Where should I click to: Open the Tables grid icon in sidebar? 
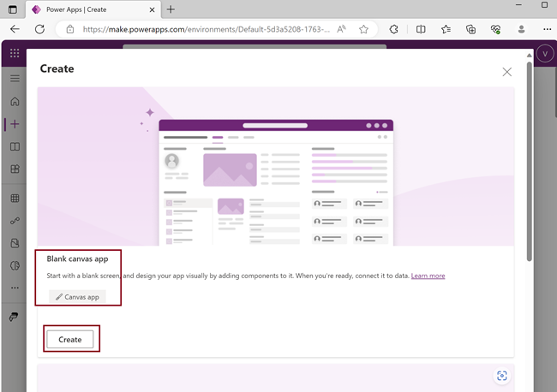coord(15,199)
